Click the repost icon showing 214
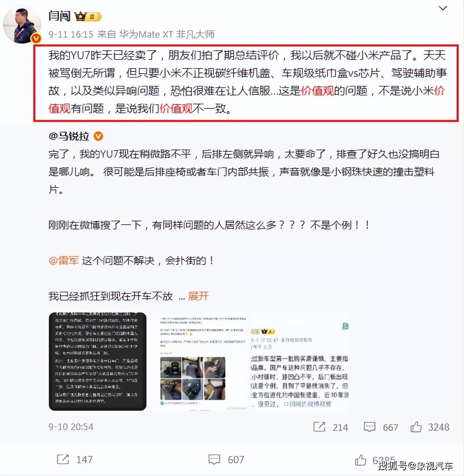The height and width of the screenshot is (476, 464). tap(319, 427)
